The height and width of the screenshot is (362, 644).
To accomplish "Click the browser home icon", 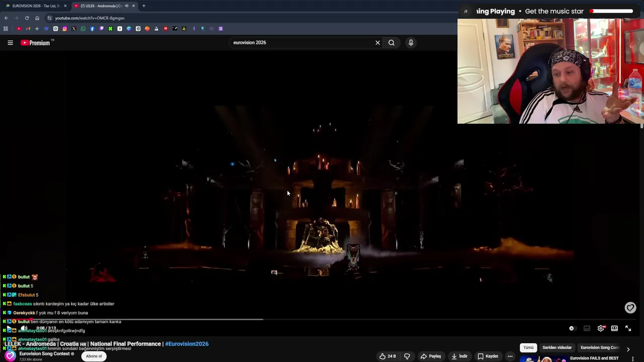I will pyautogui.click(x=37, y=18).
